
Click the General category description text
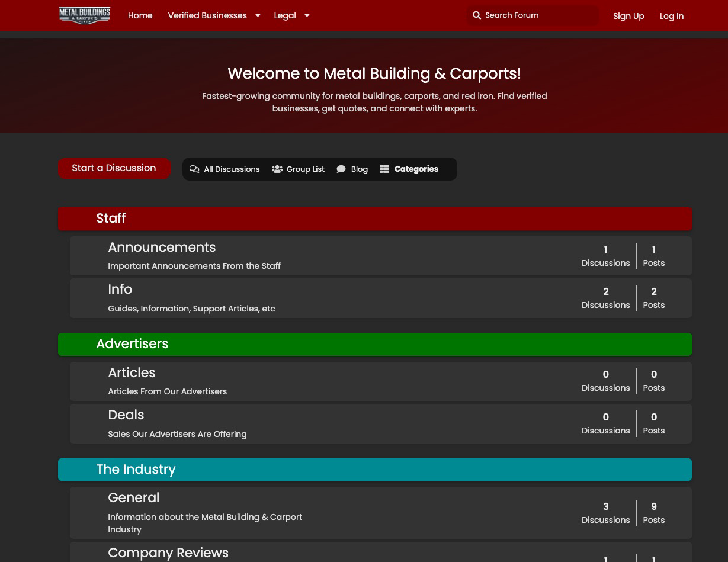(x=205, y=524)
